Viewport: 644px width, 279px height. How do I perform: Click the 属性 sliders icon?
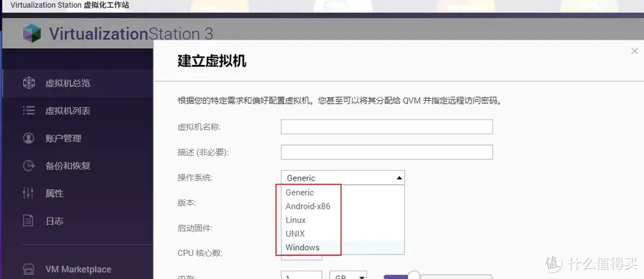pos(29,193)
